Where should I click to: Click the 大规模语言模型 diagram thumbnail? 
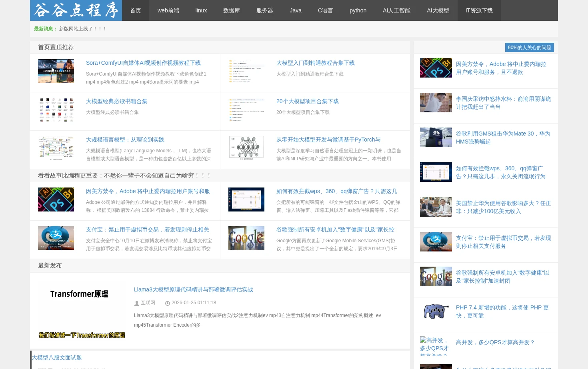coord(56,148)
